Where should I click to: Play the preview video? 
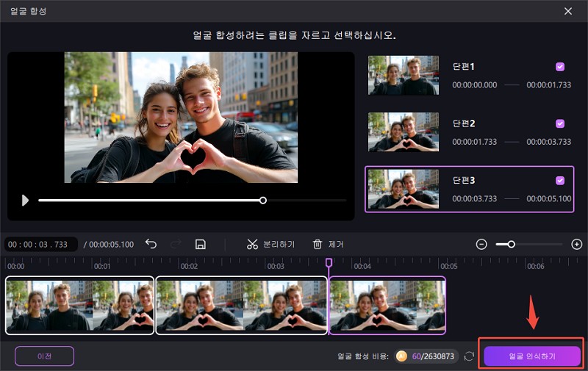click(25, 201)
